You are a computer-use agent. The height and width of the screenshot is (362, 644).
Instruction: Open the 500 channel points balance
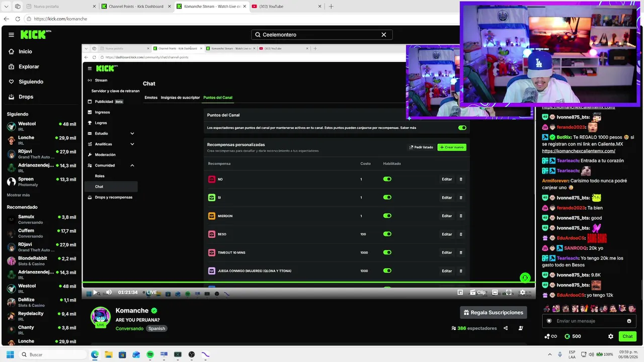tap(573, 336)
